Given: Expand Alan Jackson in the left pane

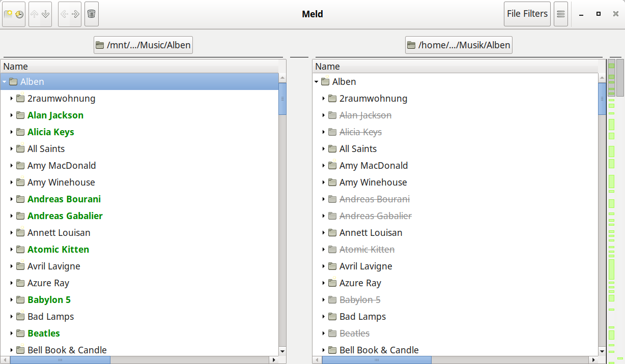Looking at the screenshot, I should pyautogui.click(x=11, y=115).
